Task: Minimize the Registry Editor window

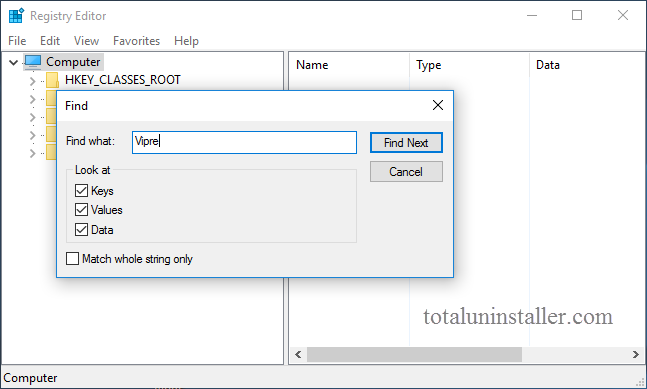Action: tap(532, 16)
